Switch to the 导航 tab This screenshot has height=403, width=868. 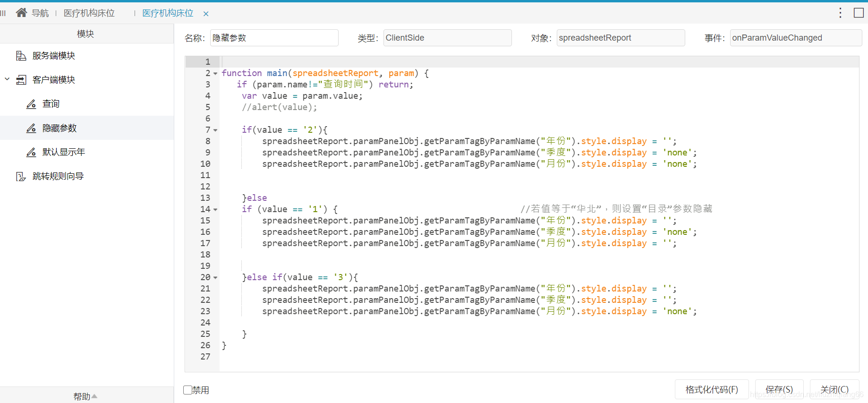point(40,13)
